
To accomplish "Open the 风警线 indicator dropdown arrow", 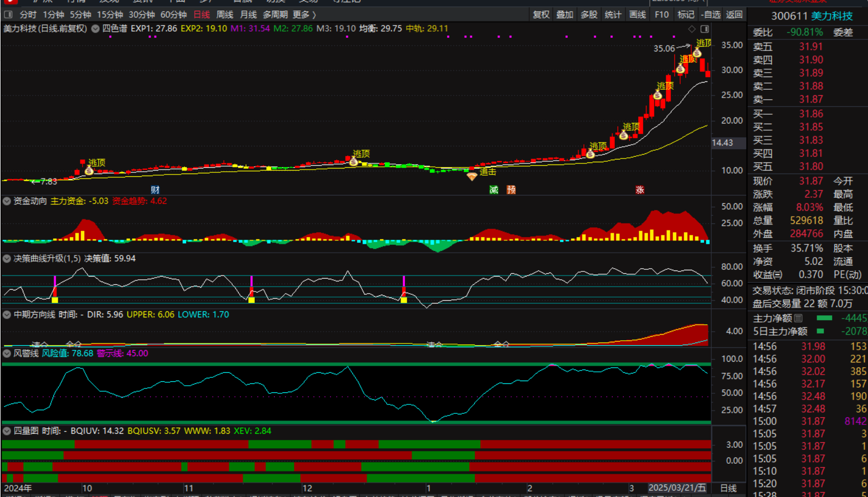I will point(7,353).
